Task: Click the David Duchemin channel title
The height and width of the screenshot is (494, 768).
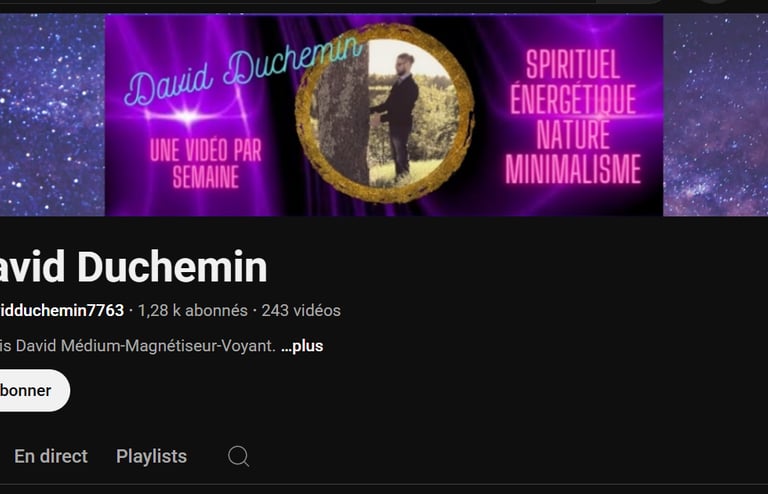Action: (x=133, y=267)
